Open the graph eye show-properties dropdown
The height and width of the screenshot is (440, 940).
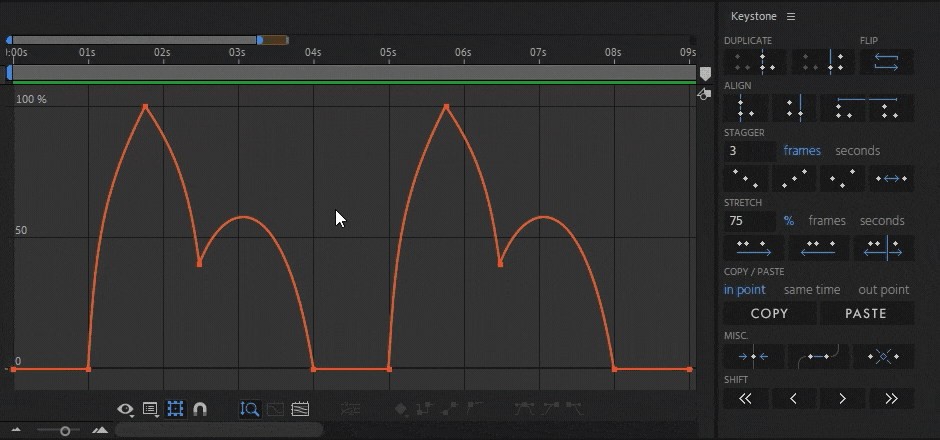(126, 409)
